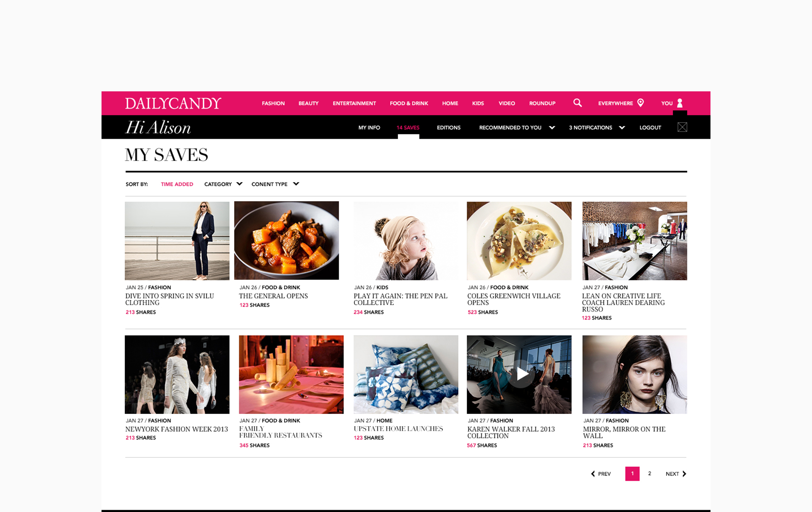Go to Next page arrow
812x512 pixels.
684,474
